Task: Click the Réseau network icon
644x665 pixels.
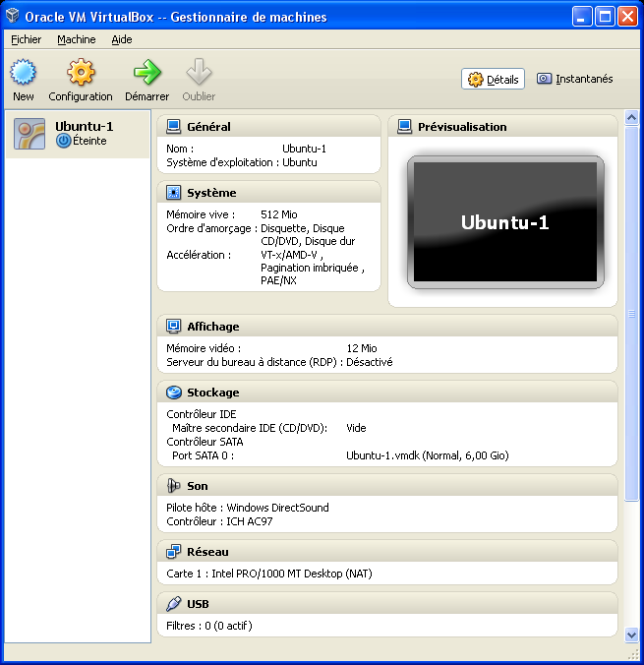Action: (173, 551)
